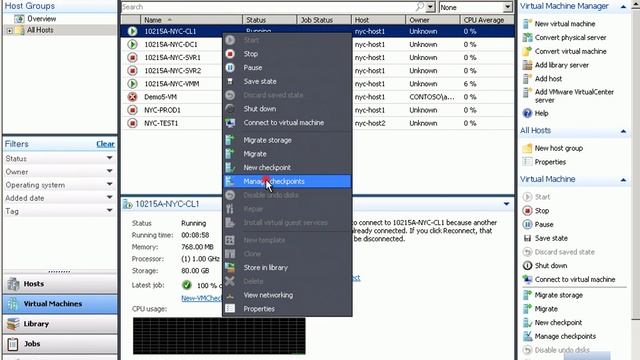640x360 pixels.
Task: Open the None grouping dropdown
Action: coord(507,7)
